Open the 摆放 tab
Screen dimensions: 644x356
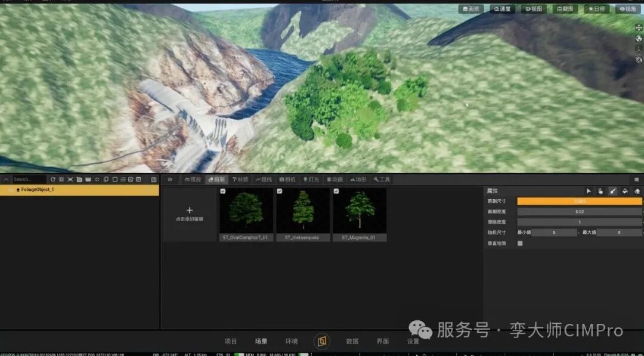click(x=193, y=179)
